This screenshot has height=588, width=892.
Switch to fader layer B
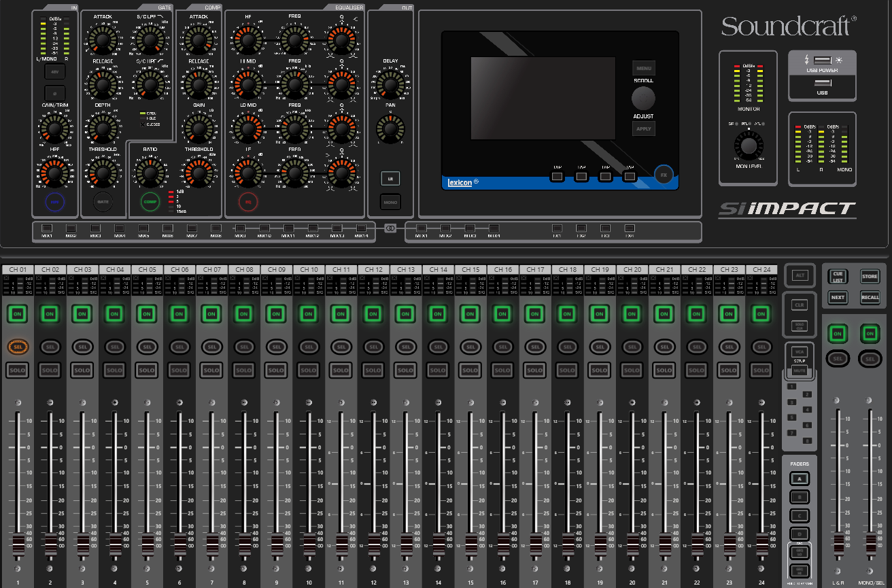800,497
